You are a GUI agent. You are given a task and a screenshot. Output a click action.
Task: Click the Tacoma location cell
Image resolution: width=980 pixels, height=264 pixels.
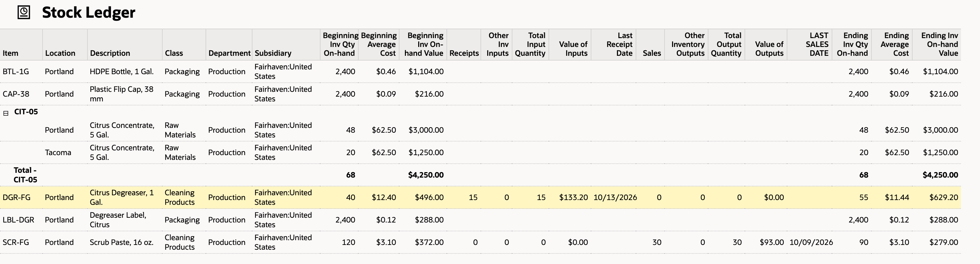pyautogui.click(x=58, y=152)
